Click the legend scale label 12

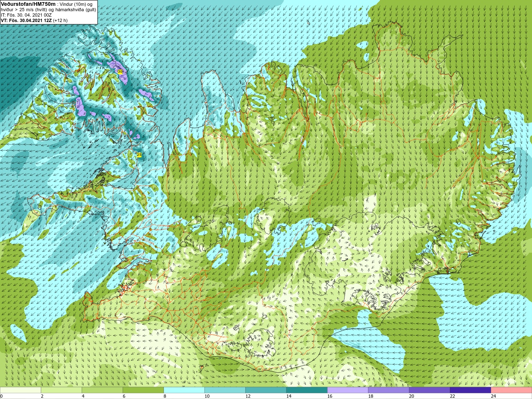click(x=248, y=396)
